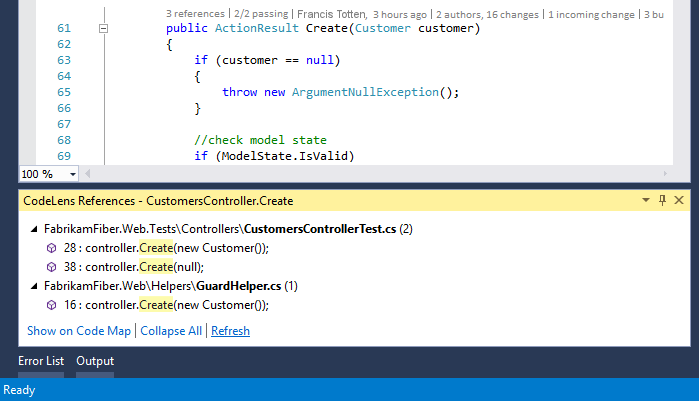The height and width of the screenshot is (401, 699).
Task: Collapse the Create method outlining box
Action: (103, 29)
